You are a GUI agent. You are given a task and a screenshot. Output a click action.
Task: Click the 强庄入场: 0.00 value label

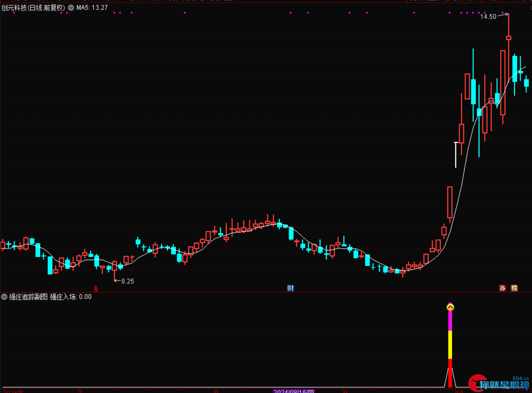pyautogui.click(x=71, y=297)
